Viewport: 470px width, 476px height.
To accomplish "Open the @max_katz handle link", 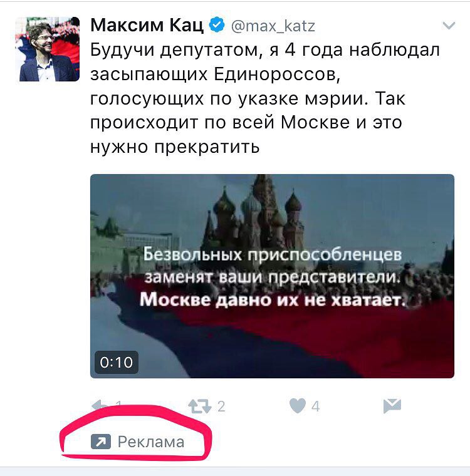I will [x=273, y=26].
